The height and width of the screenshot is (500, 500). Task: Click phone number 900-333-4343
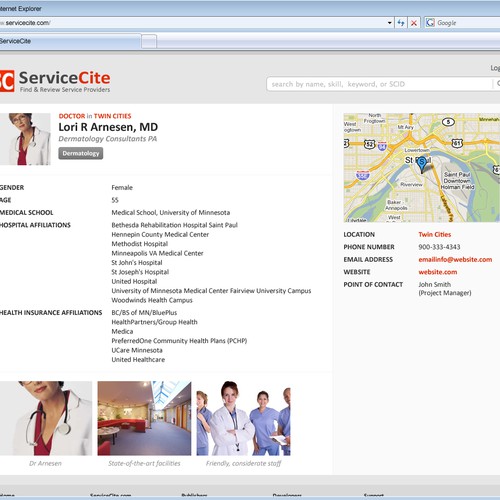pos(439,247)
